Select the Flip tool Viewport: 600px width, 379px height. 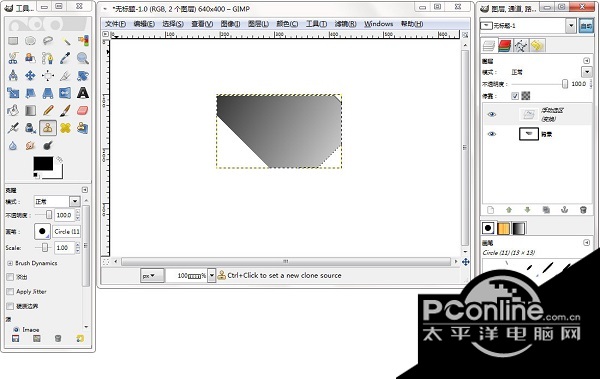click(x=65, y=93)
